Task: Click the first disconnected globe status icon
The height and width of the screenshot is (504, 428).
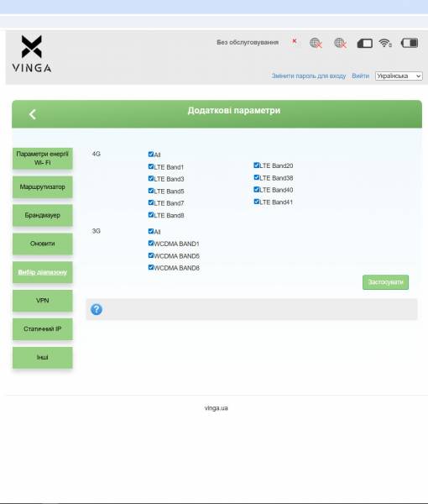Action: pos(316,43)
